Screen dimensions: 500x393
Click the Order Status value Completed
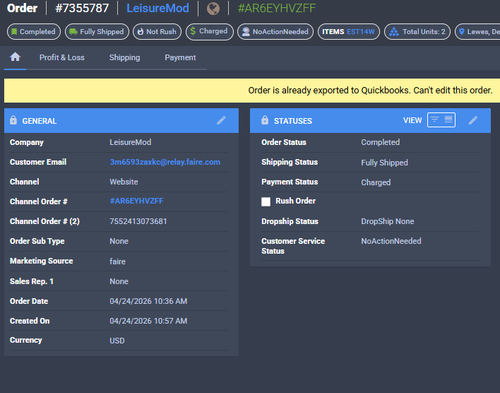tap(380, 142)
